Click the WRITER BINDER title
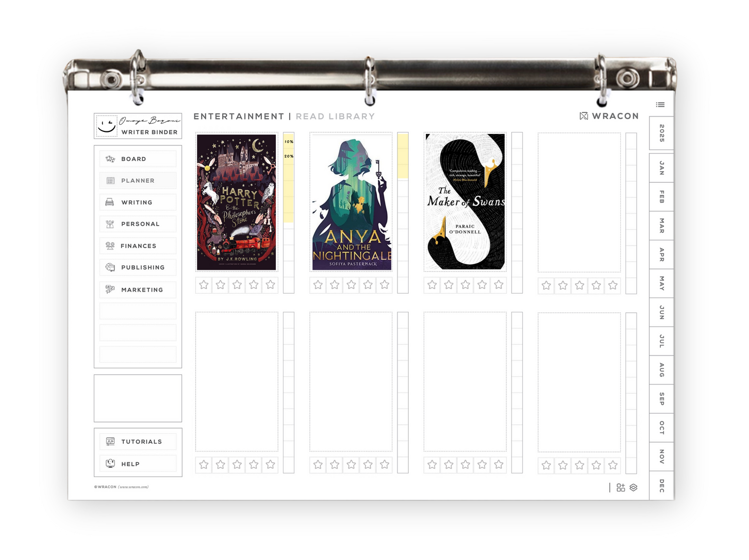 [149, 132]
